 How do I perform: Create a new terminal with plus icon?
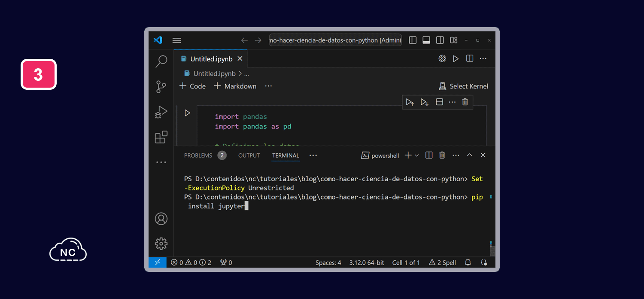coord(408,156)
